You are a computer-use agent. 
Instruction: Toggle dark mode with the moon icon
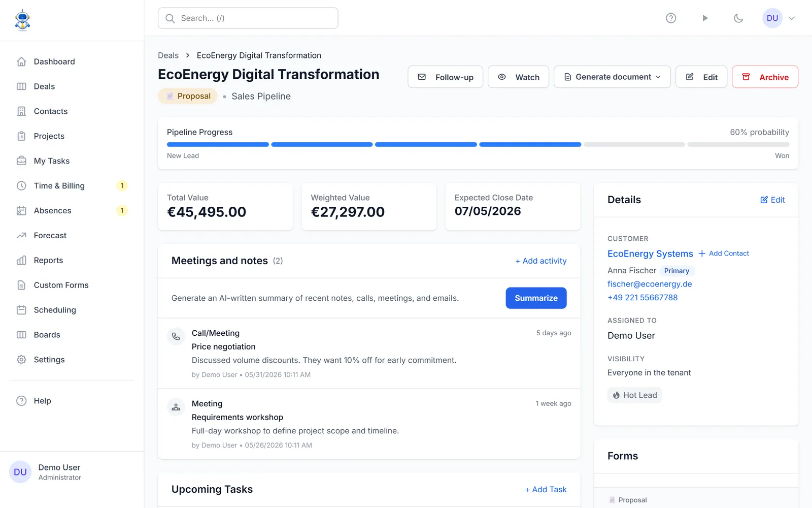[738, 18]
